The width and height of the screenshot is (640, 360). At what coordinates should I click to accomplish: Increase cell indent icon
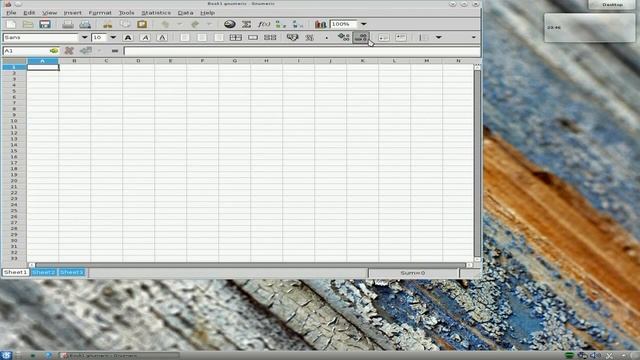pos(401,38)
